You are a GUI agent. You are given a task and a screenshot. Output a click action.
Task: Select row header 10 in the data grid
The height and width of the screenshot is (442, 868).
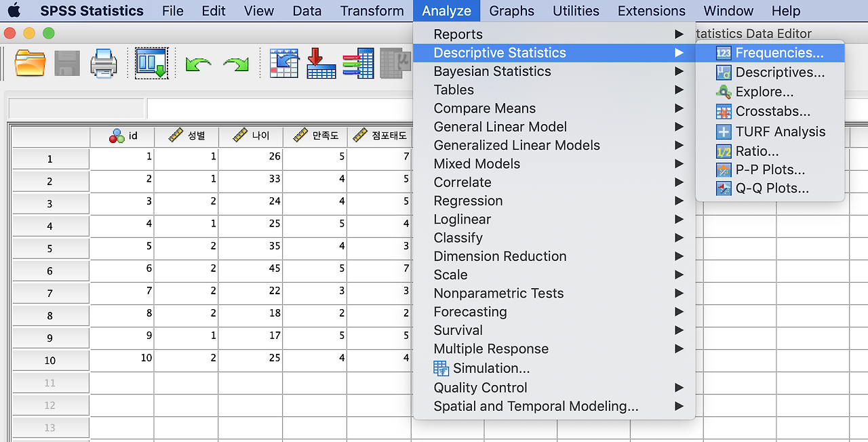pos(50,361)
